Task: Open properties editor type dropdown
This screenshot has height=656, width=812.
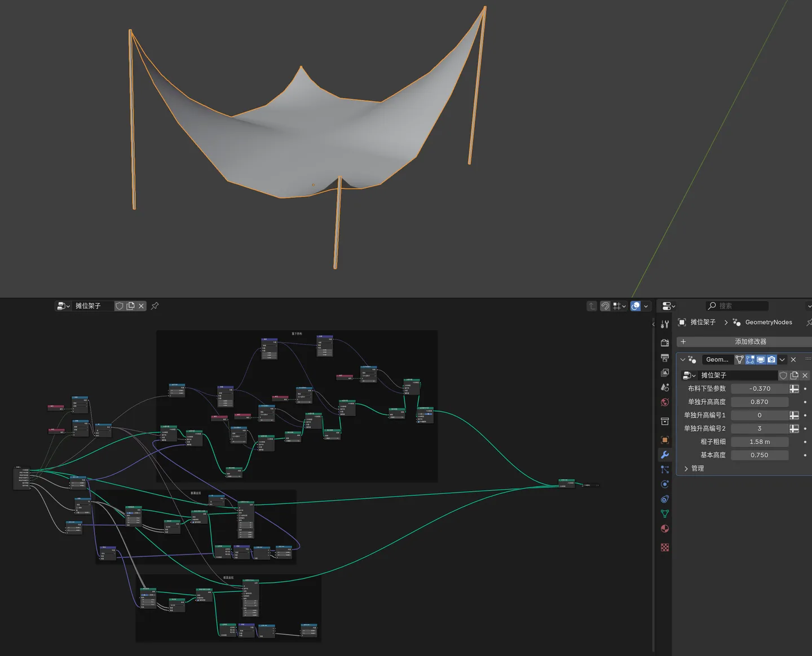Action: coord(669,306)
